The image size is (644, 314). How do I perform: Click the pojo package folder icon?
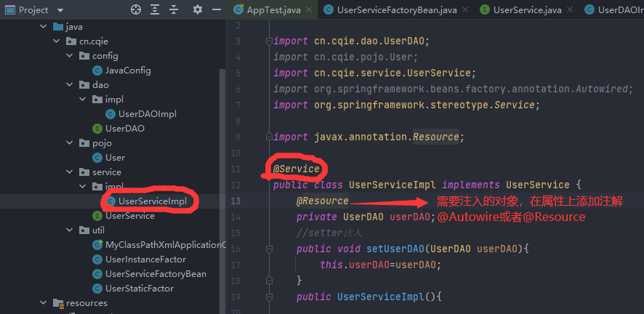click(84, 143)
